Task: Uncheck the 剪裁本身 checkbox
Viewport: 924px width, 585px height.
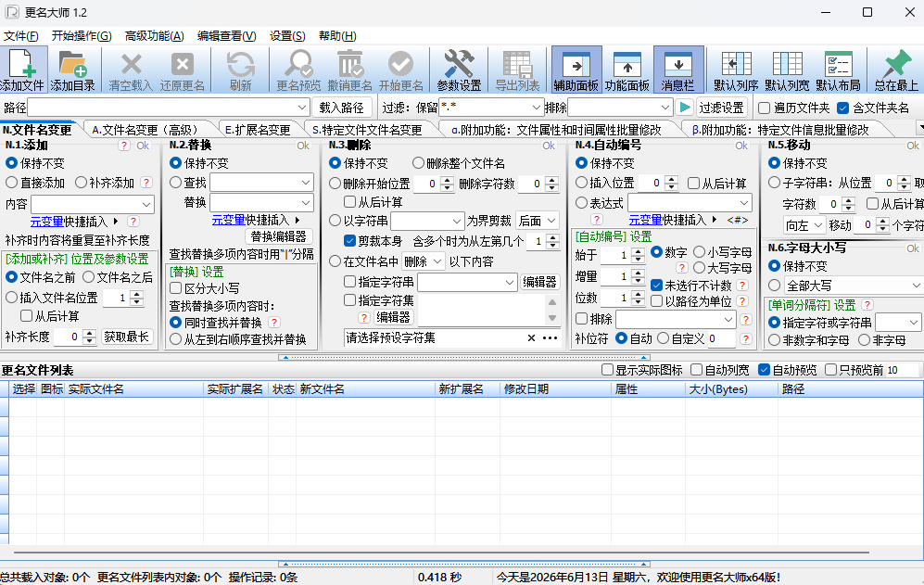Action: pyautogui.click(x=349, y=241)
